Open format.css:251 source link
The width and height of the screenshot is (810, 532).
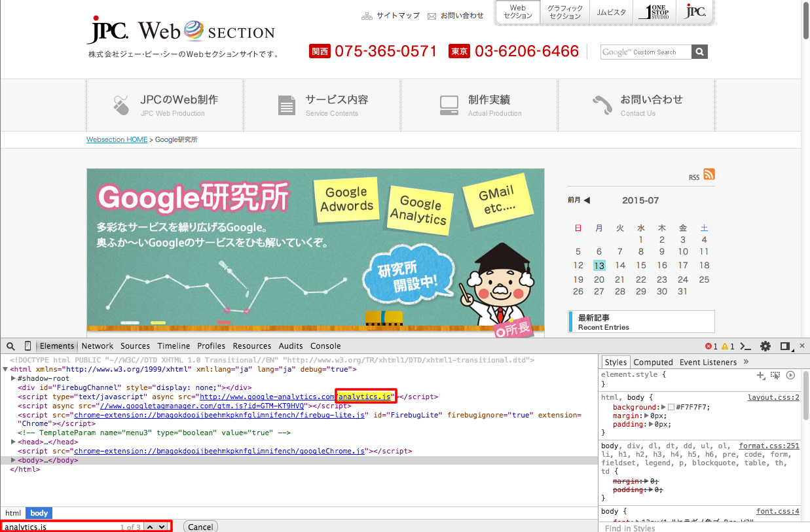(x=769, y=446)
